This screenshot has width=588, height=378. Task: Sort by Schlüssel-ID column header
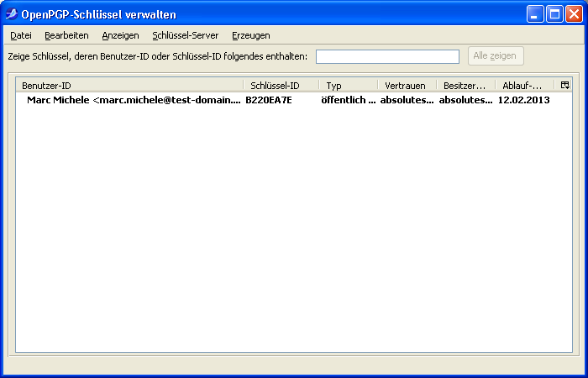click(281, 86)
